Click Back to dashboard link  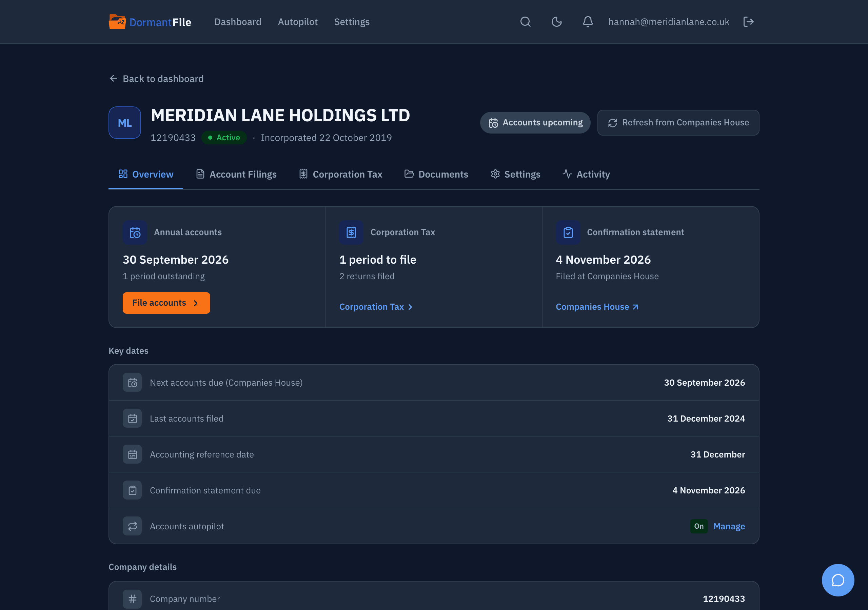pyautogui.click(x=156, y=79)
